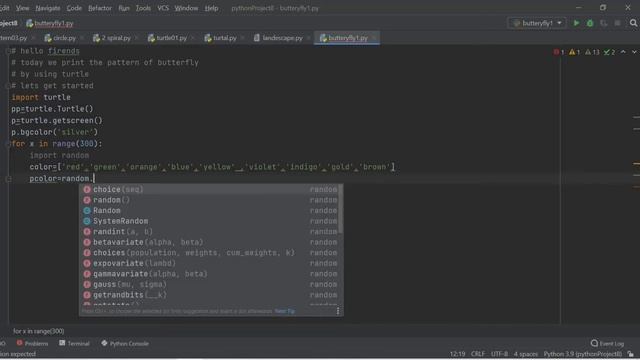640x360 pixels.
Task: Go to next highlighted error arrow
Action: click(634, 52)
